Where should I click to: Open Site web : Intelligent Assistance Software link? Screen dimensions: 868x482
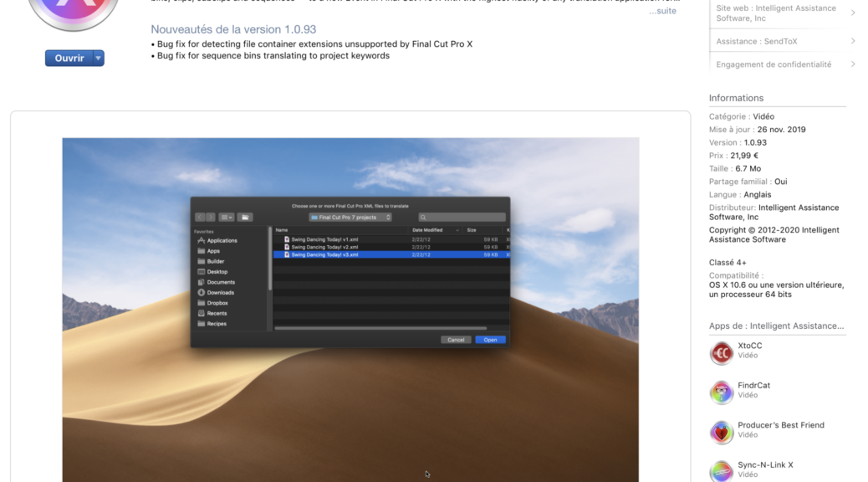pos(775,13)
